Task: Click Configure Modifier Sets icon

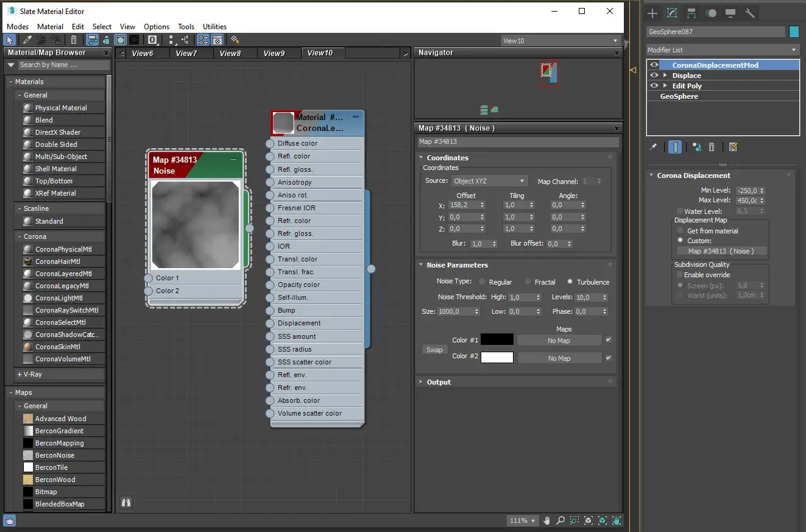Action: pos(733,147)
